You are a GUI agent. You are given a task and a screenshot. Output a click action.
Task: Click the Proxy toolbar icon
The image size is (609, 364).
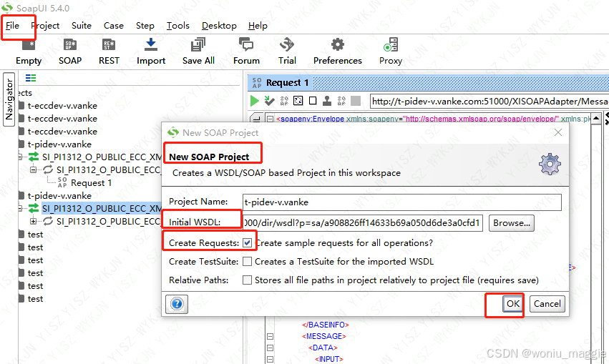click(x=390, y=44)
